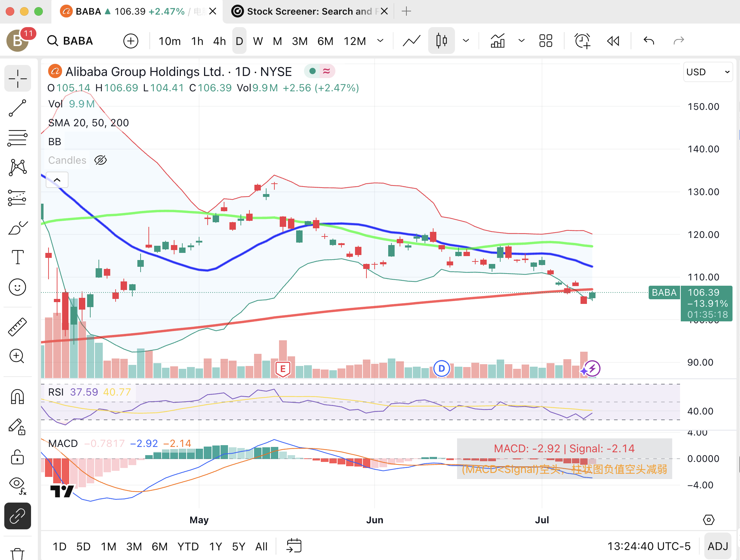Click the ruler measure tool

tap(17, 327)
